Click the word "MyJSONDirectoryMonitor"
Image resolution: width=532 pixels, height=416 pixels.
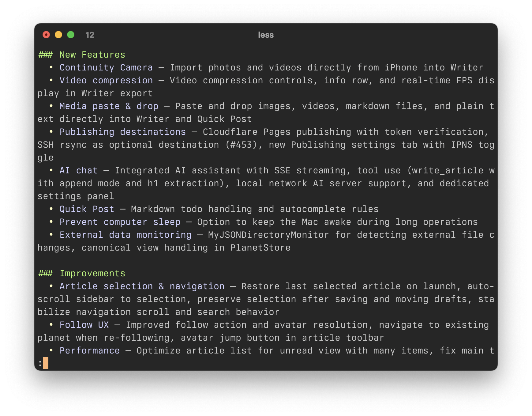click(x=268, y=235)
